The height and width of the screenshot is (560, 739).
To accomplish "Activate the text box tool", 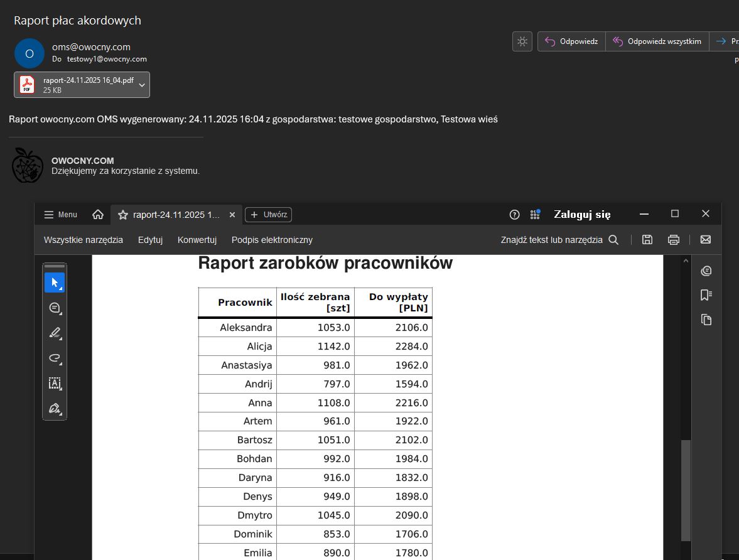I will [x=54, y=384].
